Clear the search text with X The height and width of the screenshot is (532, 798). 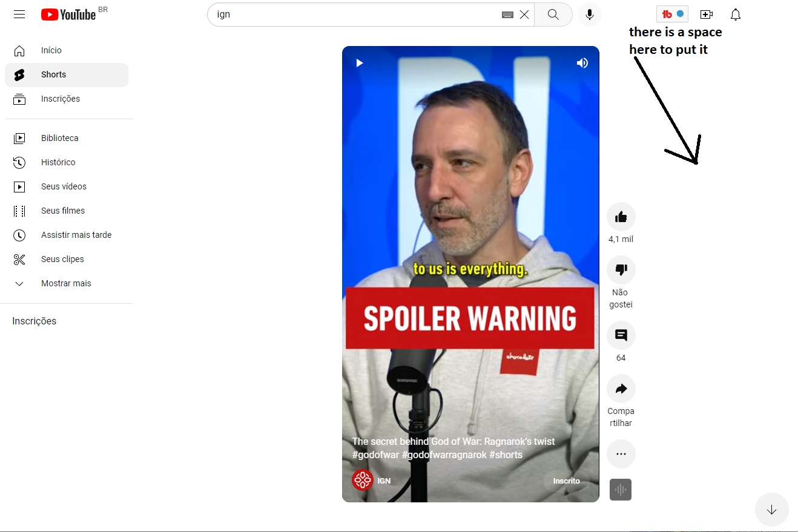click(x=524, y=15)
